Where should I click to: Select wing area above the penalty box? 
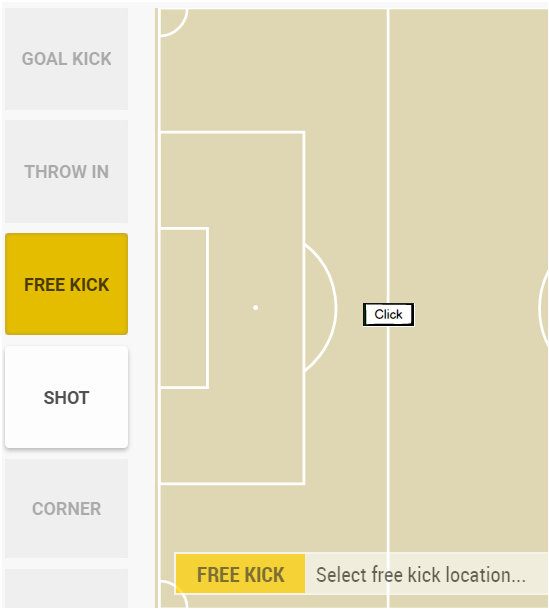[273, 70]
